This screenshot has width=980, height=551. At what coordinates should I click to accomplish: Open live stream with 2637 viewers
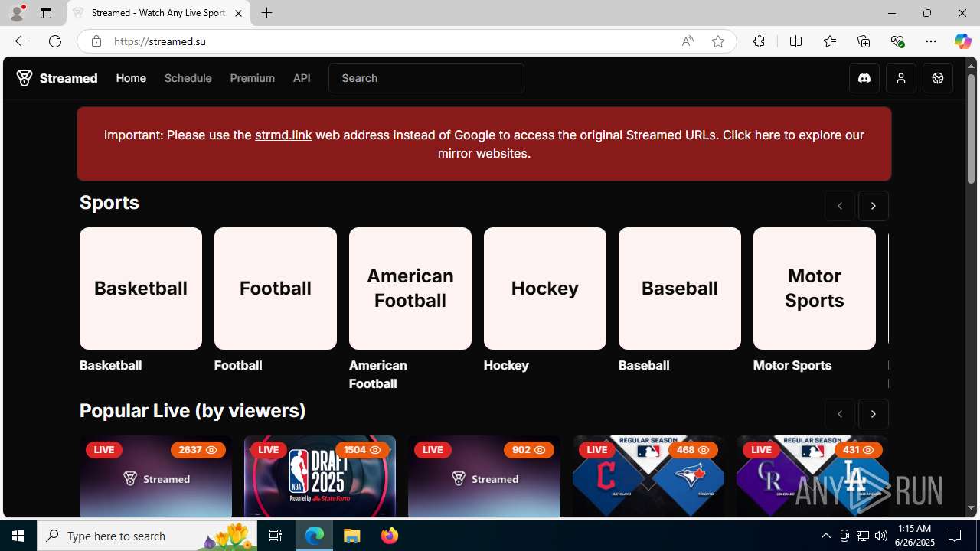(155, 477)
